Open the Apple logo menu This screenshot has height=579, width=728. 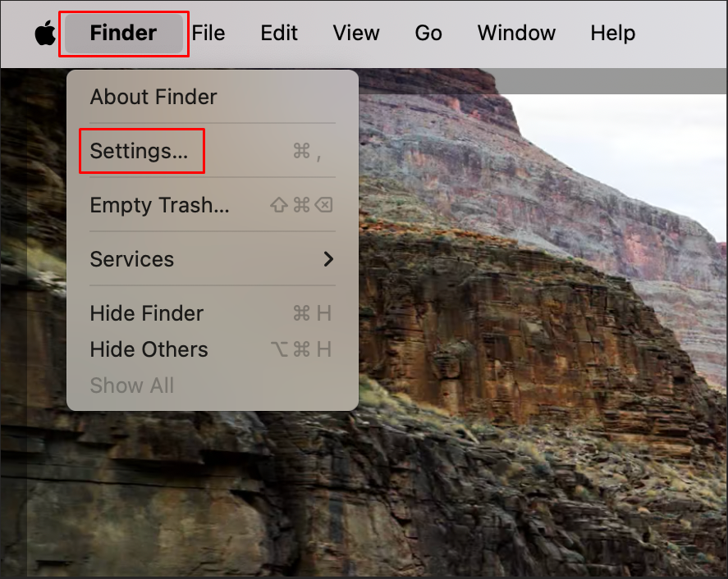coord(45,33)
